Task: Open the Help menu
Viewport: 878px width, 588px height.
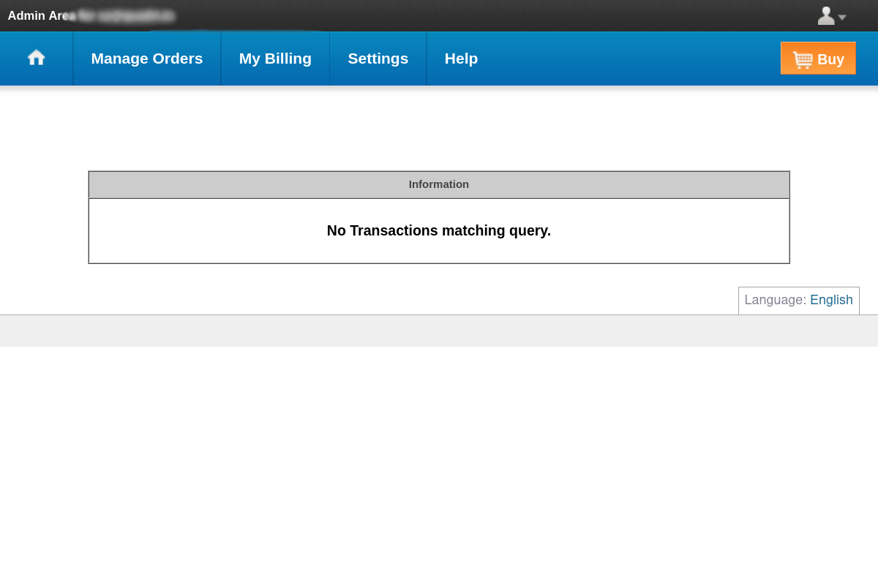Action: 461,59
